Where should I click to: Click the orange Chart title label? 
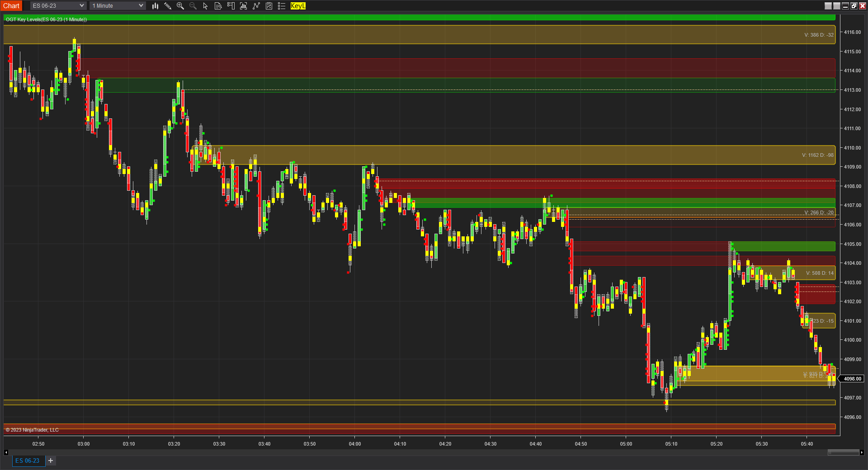tap(11, 6)
